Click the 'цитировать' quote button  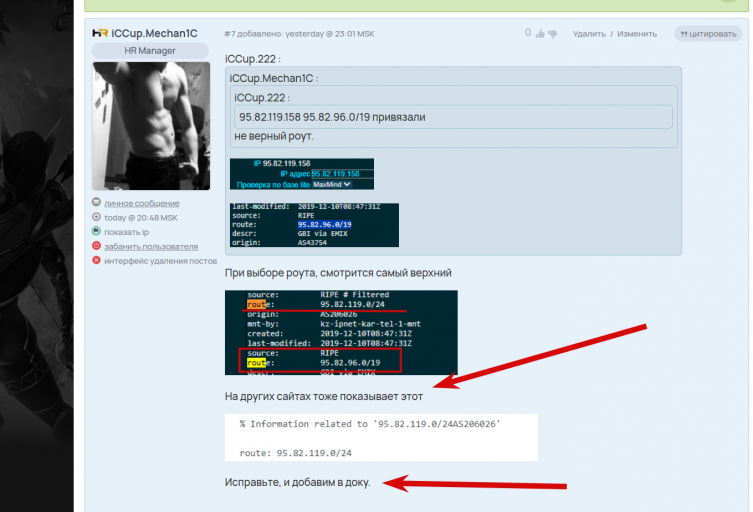click(708, 34)
